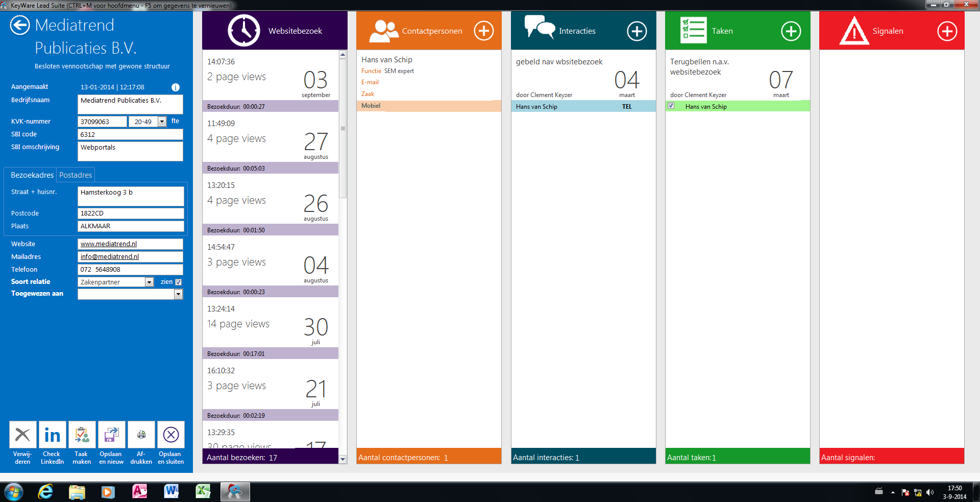Click the Contactpersonen people icon

(x=383, y=31)
